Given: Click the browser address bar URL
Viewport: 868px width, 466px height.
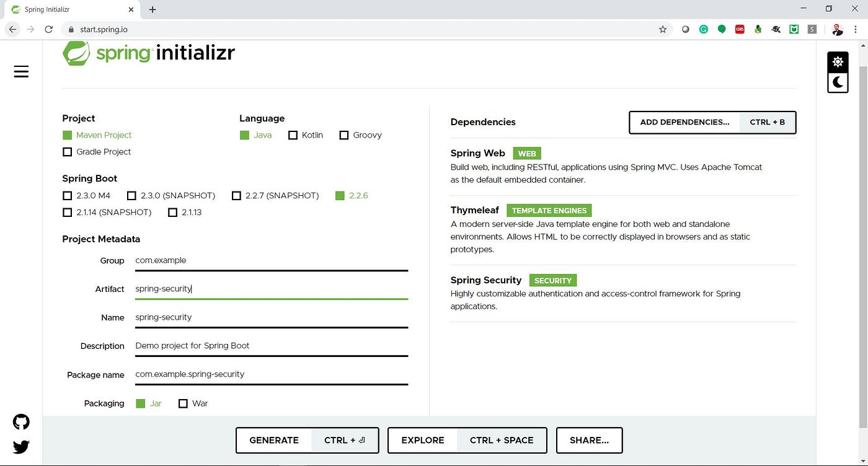Looking at the screenshot, I should pyautogui.click(x=104, y=29).
